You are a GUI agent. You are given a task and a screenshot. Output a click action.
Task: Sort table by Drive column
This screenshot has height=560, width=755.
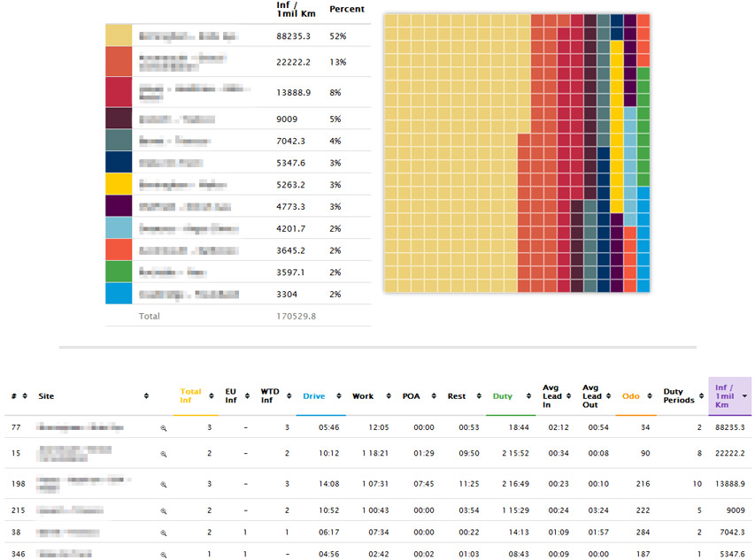(x=313, y=395)
